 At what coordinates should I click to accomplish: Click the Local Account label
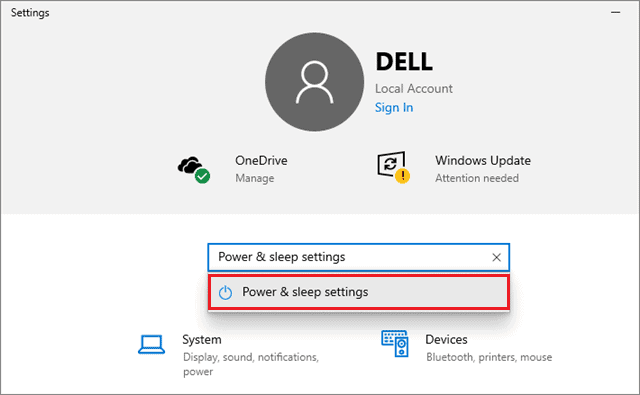point(413,89)
